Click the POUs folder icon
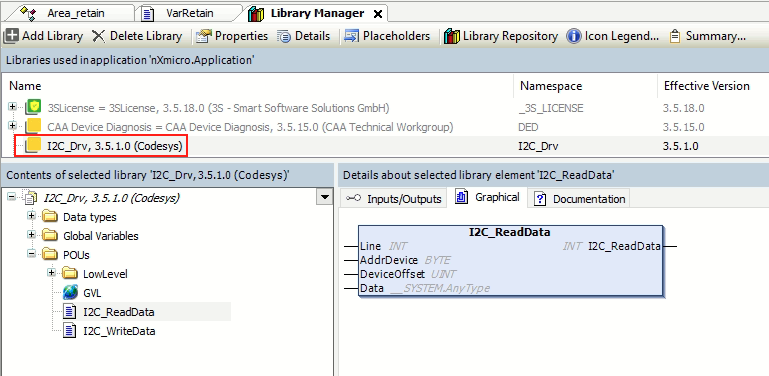This screenshot has height=376, width=769. 50,255
